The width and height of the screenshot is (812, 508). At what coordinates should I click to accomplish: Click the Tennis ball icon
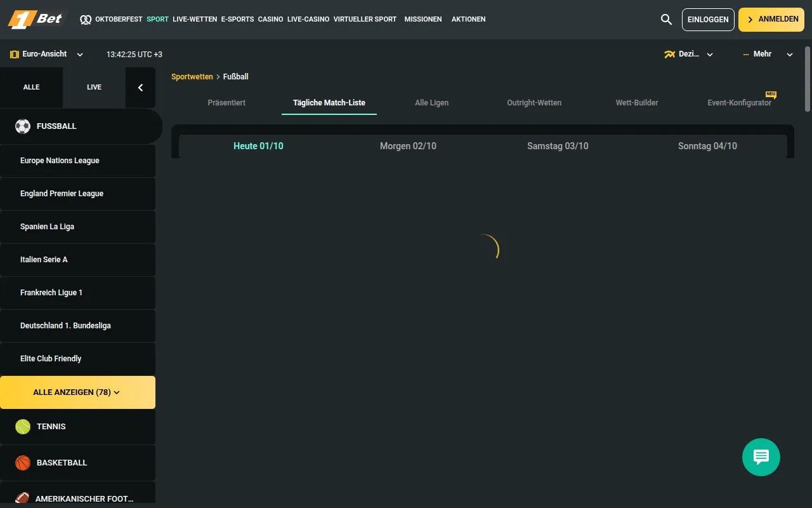[x=23, y=427]
